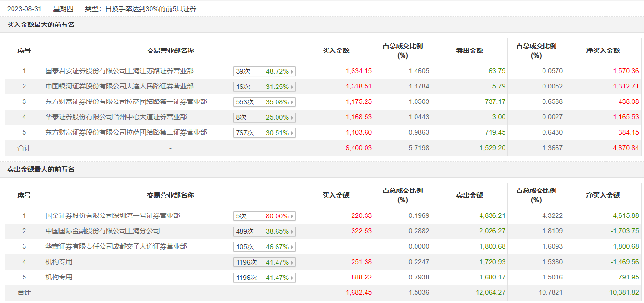This screenshot has height=303, width=644.
Task: Expand the 5次 80.00% badge
Action: click(265, 216)
